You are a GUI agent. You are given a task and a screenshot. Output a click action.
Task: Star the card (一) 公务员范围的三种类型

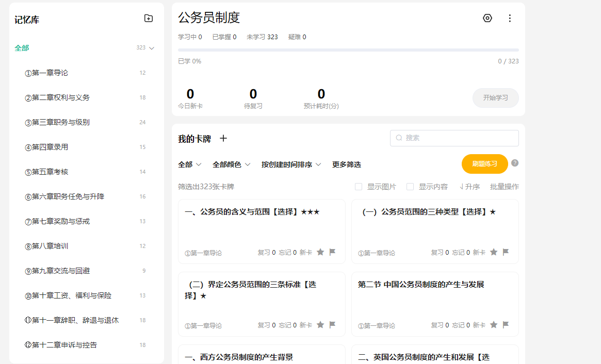point(494,252)
